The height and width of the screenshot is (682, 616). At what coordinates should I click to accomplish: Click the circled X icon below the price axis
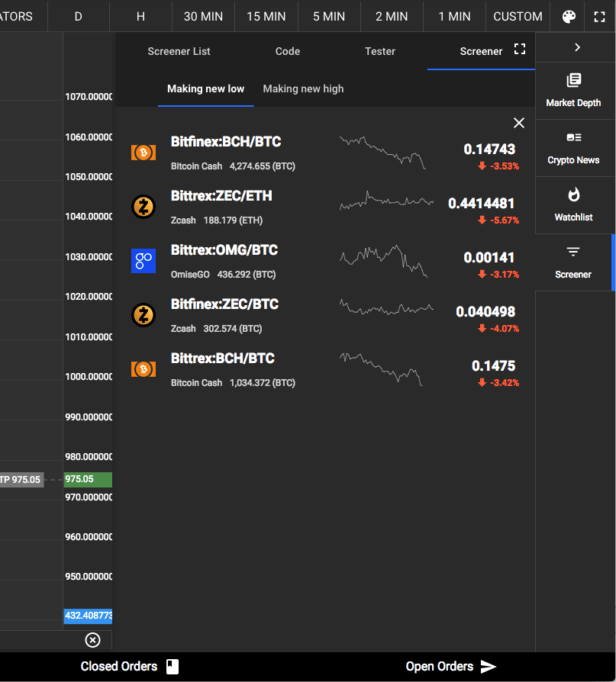coord(92,640)
